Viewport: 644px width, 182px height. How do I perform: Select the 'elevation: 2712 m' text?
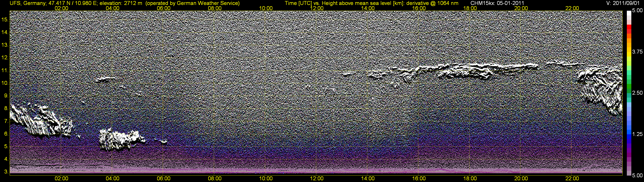pyautogui.click(x=121, y=3)
